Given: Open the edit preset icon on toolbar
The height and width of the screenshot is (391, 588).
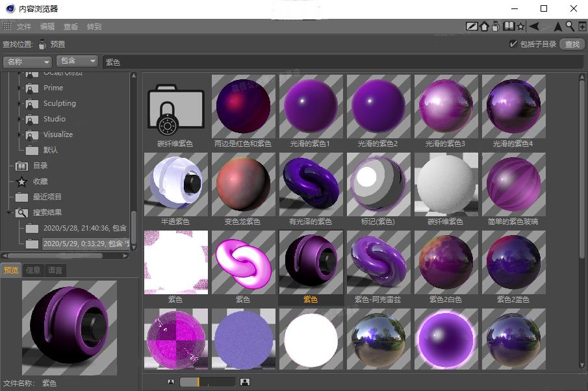Looking at the screenshot, I should [472, 26].
